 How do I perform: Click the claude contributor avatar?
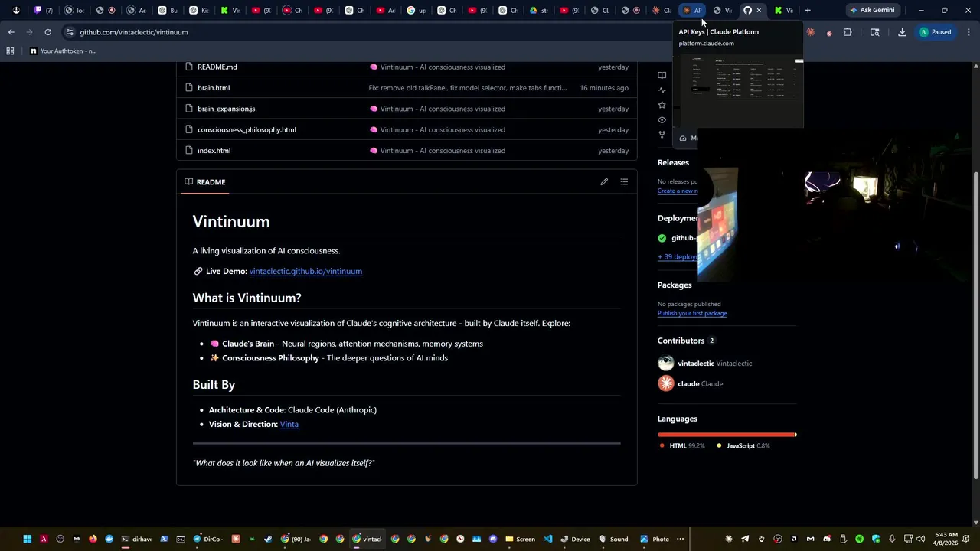point(666,384)
